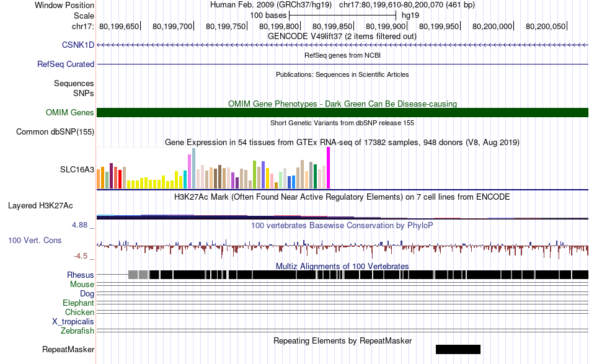This screenshot has height=364, width=589.
Task: Click OMIM Gene Phenotypes track title
Action: coord(342,104)
